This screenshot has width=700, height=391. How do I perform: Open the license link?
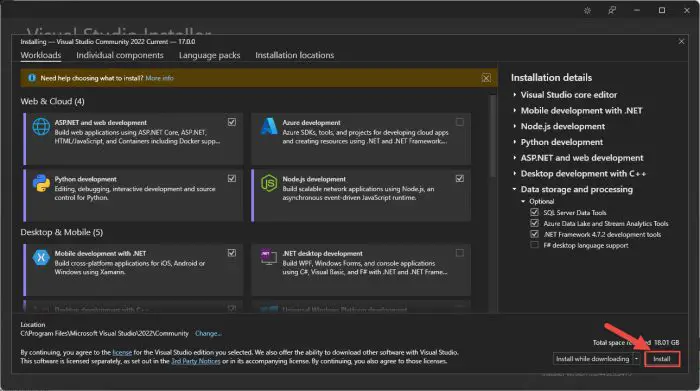pyautogui.click(x=122, y=352)
